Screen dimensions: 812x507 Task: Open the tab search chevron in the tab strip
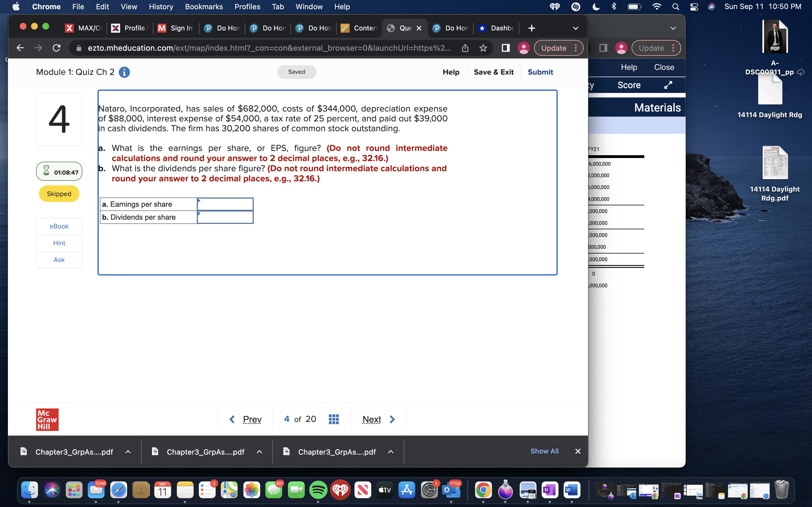click(575, 28)
